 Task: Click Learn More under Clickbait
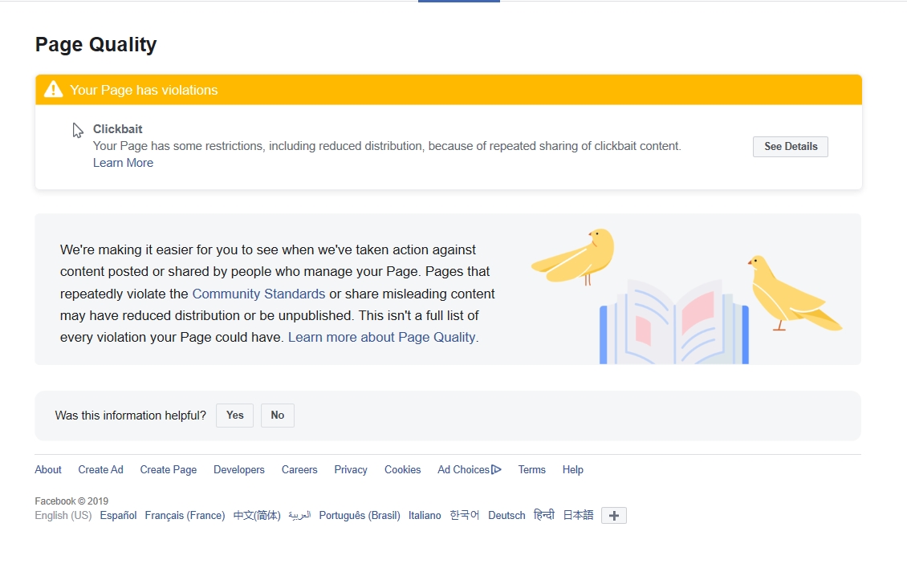pyautogui.click(x=124, y=163)
